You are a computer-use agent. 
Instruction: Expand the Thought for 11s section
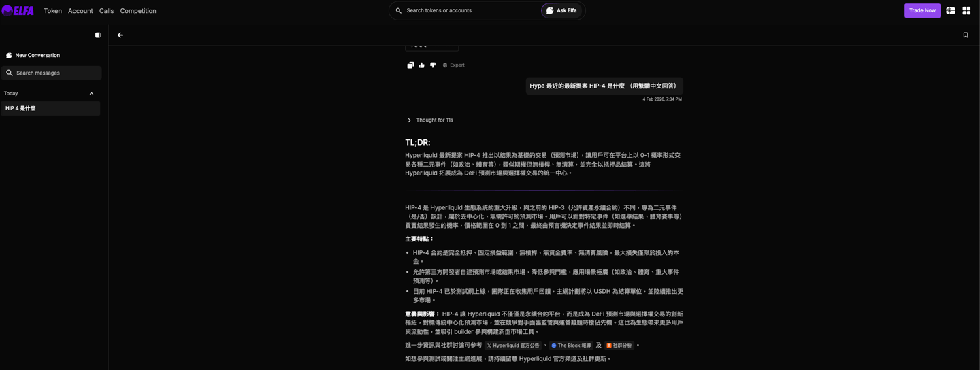click(430, 120)
